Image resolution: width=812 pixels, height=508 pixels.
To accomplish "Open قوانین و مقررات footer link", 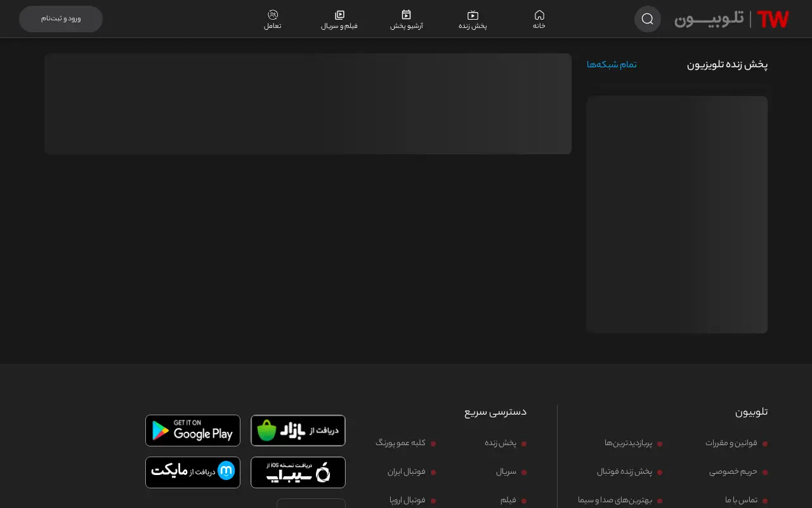I will [x=731, y=443].
